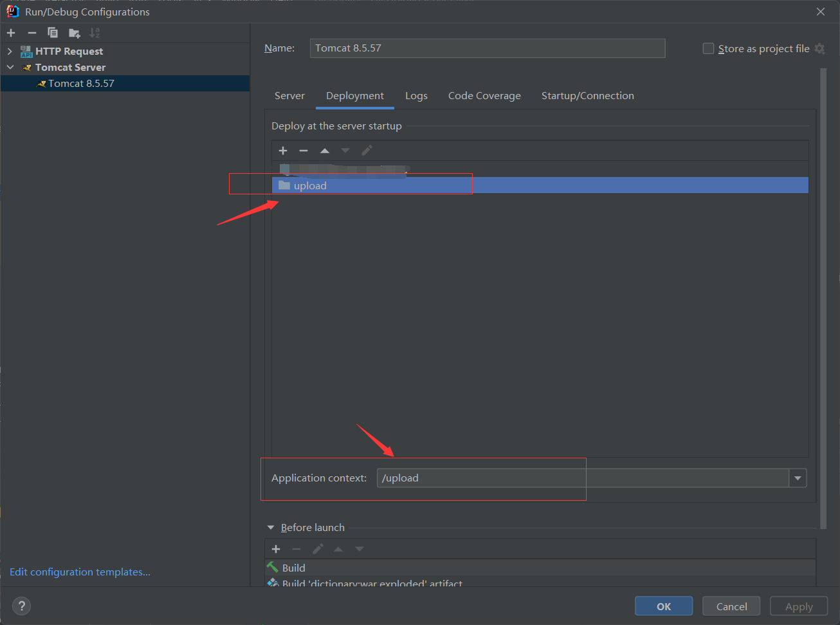Copy configuration icon in left toolbar
This screenshot has width=840, height=625.
pyautogui.click(x=53, y=33)
